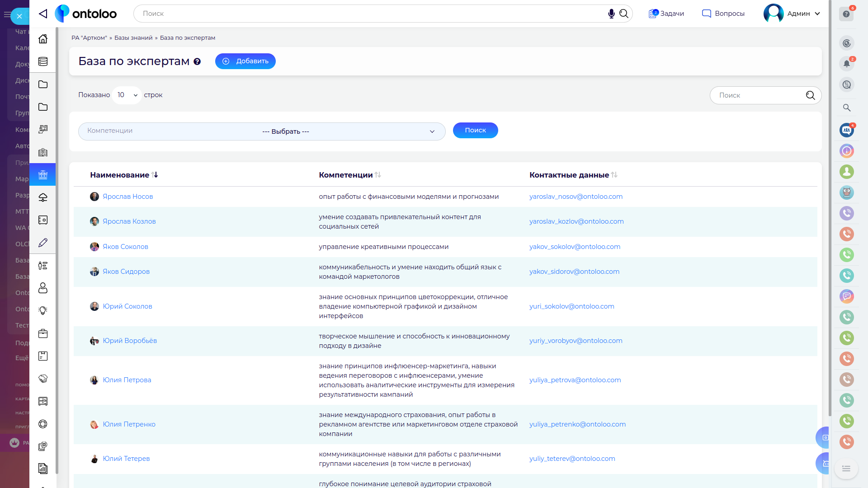Click the lightbulb ideas sidebar icon
The height and width of the screenshot is (488, 868).
point(43,311)
